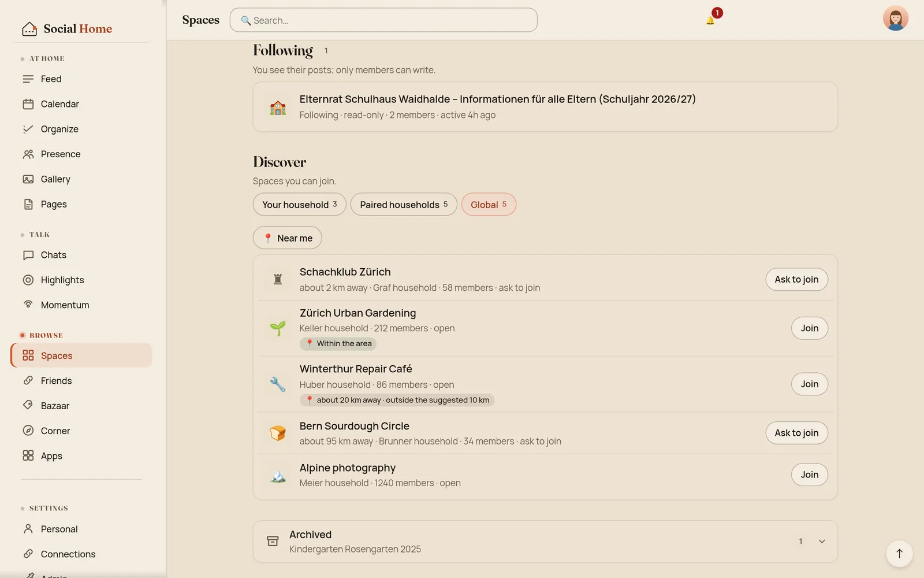Select the Paired households filter tab
Screen dimensions: 924x578
pos(404,204)
